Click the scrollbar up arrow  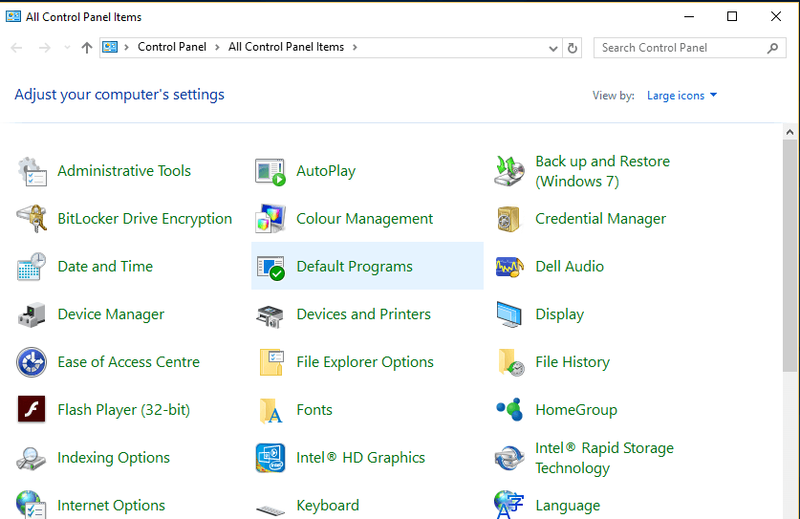(x=790, y=132)
